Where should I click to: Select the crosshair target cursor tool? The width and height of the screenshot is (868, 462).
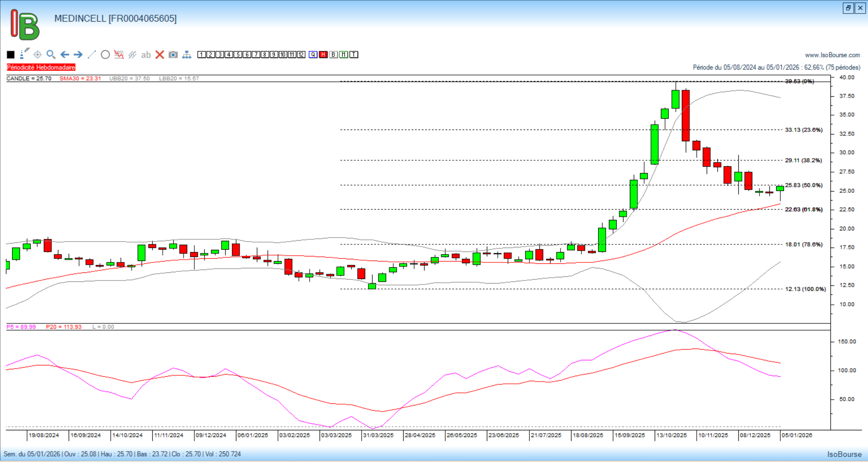pos(38,55)
